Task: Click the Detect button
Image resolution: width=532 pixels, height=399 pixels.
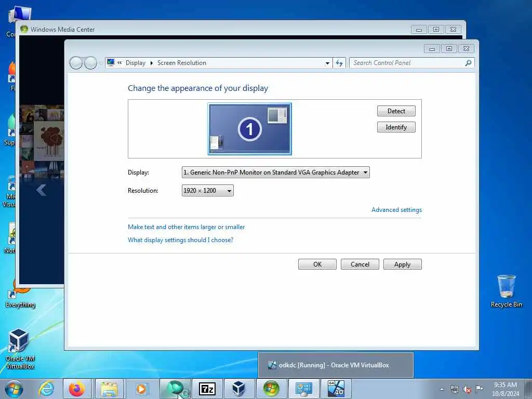Action: (x=396, y=111)
